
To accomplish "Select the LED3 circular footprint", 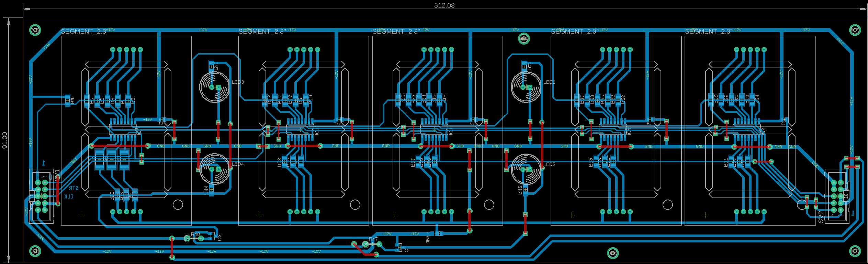I will [x=214, y=87].
